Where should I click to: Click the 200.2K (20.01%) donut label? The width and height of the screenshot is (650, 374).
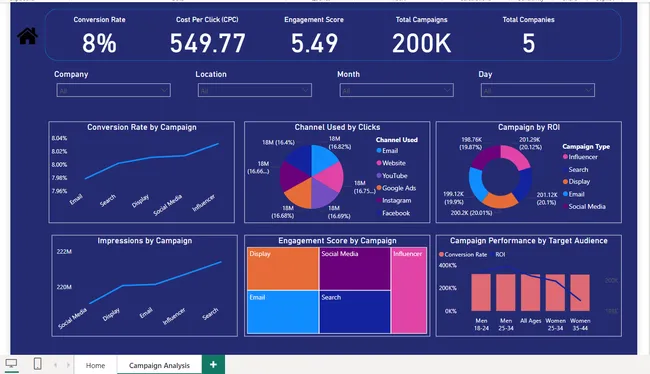coord(471,213)
